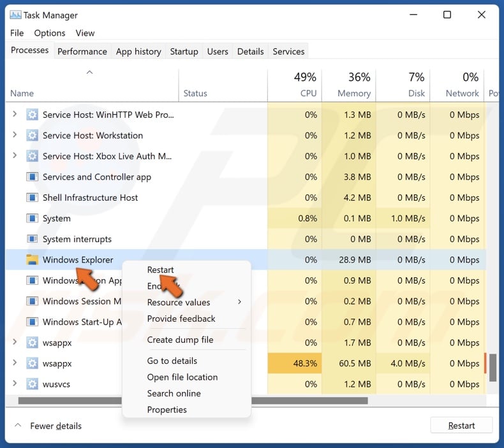Select the Processes tab
The height and width of the screenshot is (448, 504).
click(x=29, y=50)
